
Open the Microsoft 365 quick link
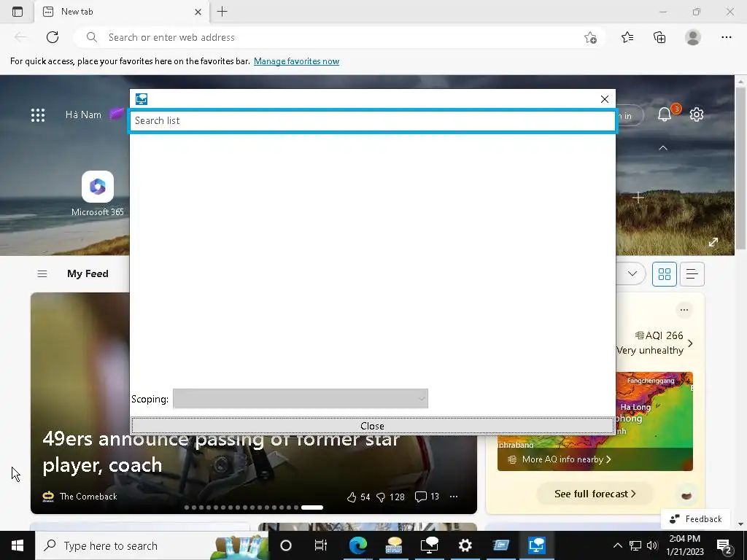tap(98, 194)
